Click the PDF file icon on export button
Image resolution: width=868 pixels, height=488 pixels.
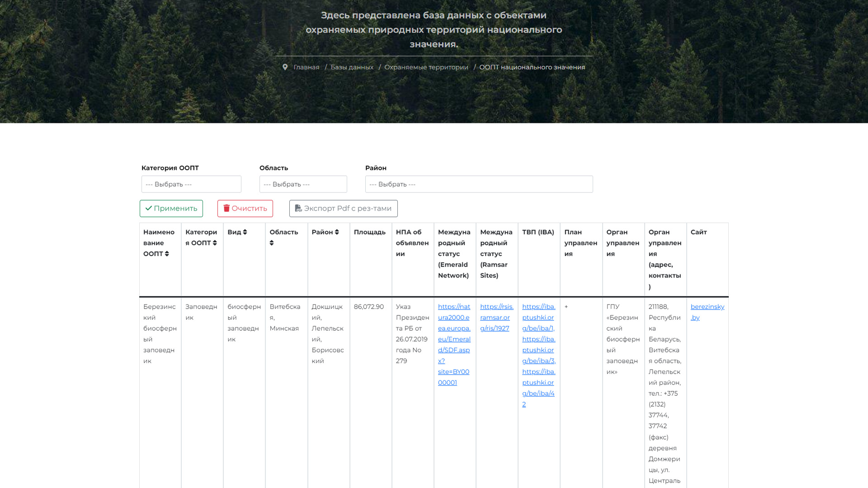tap(298, 208)
